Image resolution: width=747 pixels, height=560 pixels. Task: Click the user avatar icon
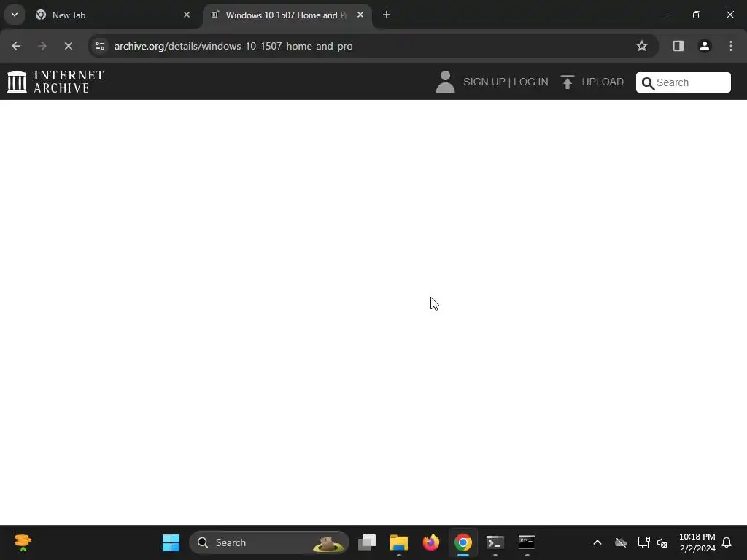pyautogui.click(x=445, y=82)
